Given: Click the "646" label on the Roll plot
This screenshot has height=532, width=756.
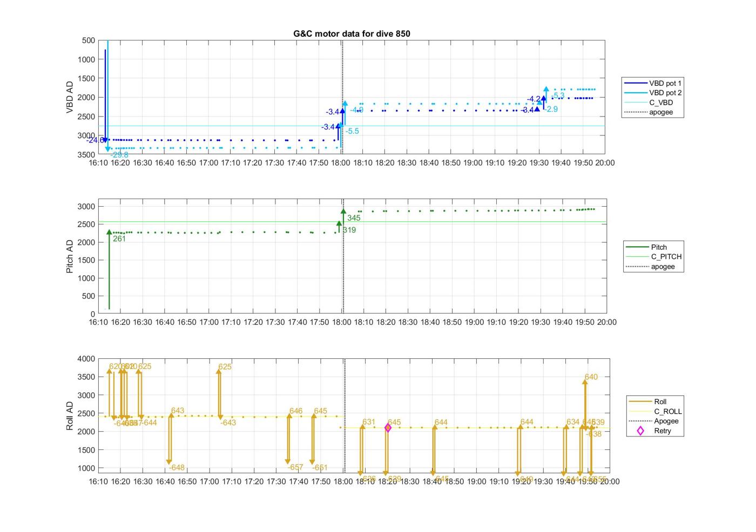Looking at the screenshot, I should [296, 411].
